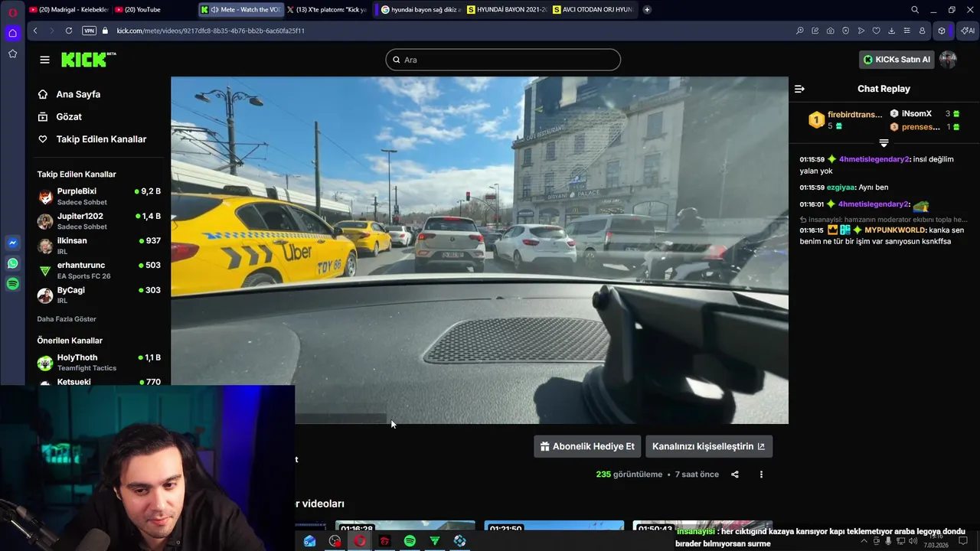Click the Opera profile account icon

(x=922, y=31)
